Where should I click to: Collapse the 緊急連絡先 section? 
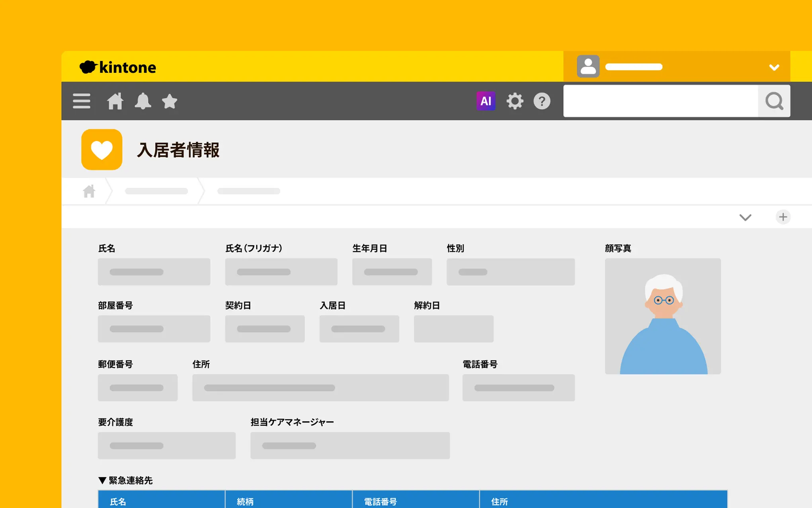click(102, 481)
